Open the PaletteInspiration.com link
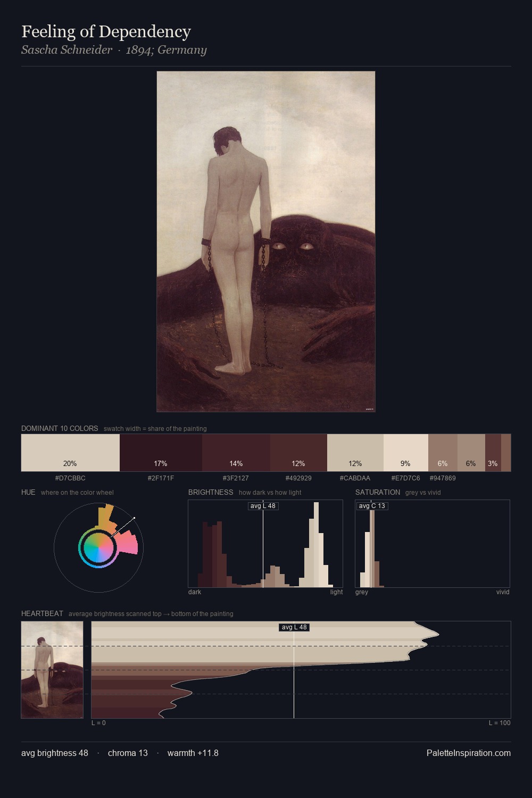This screenshot has height=798, width=532. [469, 753]
